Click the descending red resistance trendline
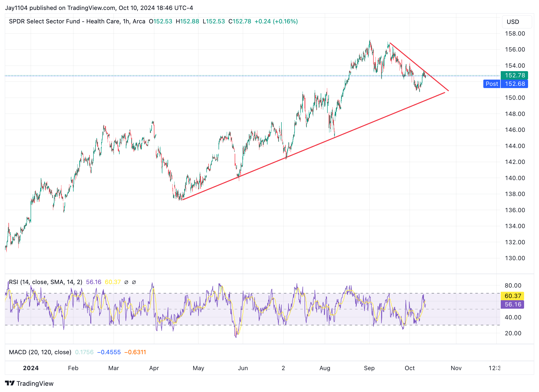539x392 pixels. coord(419,67)
